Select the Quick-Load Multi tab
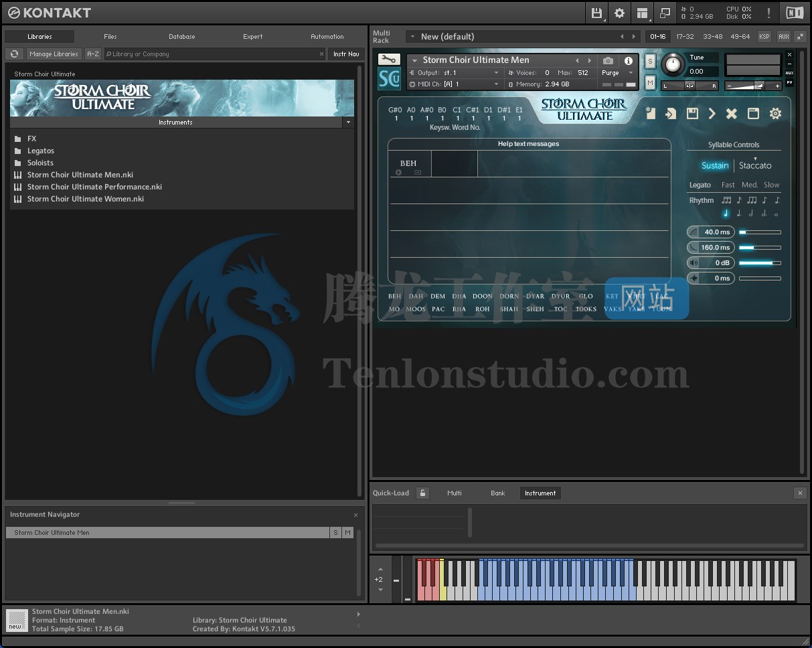Viewport: 812px width, 648px height. pyautogui.click(x=455, y=493)
